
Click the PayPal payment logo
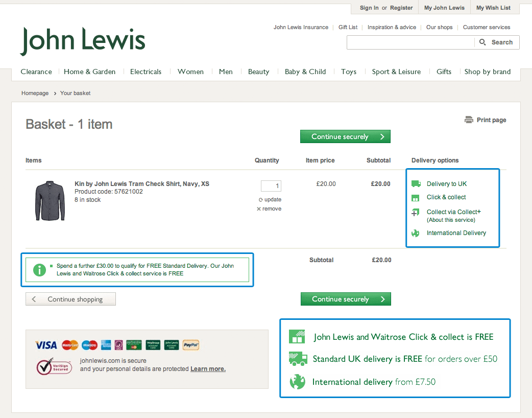[x=191, y=345]
